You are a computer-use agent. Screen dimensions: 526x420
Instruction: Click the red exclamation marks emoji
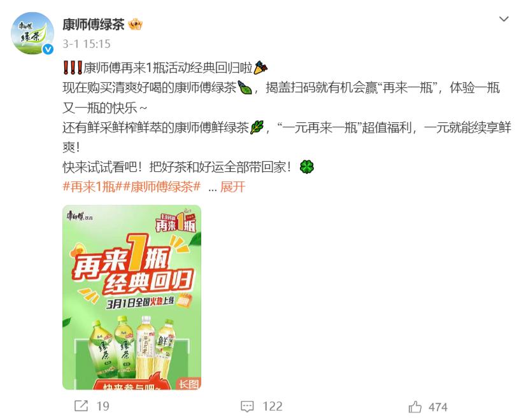[x=73, y=67]
